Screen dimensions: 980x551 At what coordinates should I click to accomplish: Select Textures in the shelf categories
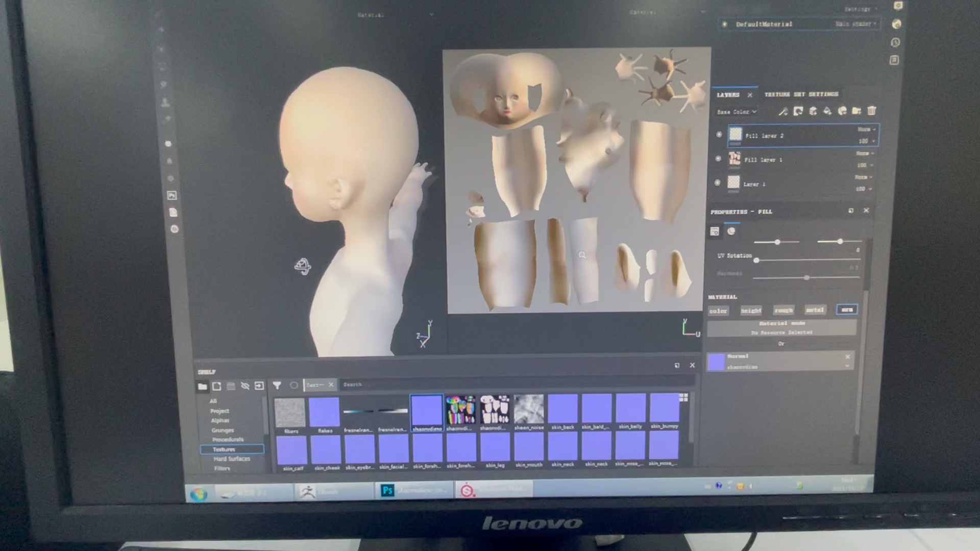click(x=232, y=449)
